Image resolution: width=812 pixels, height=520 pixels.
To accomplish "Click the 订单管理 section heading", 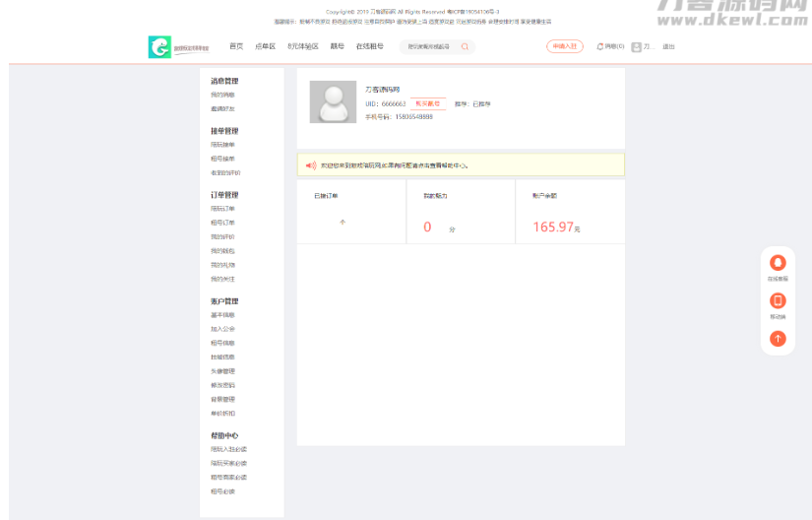I will [224, 195].
